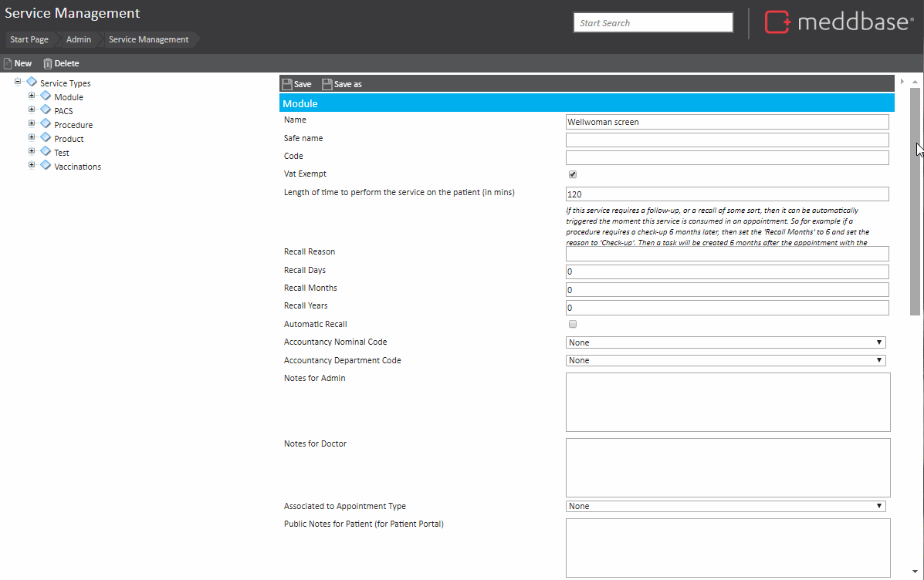Uncheck the Vat Exempt checkbox
Image resolution: width=924 pixels, height=580 pixels.
573,174
